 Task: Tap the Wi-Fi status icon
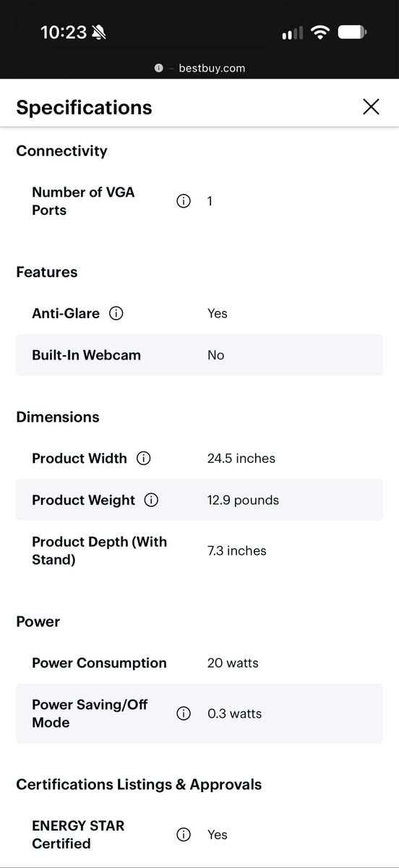point(319,33)
